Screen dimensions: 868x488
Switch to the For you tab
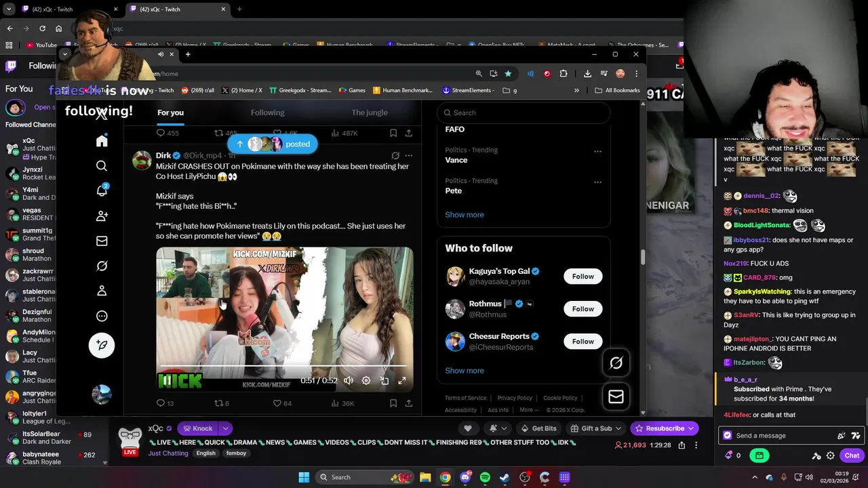[x=170, y=113]
